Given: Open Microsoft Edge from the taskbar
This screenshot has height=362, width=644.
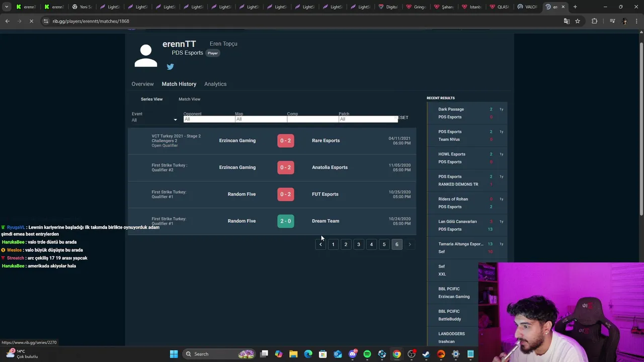Looking at the screenshot, I should coord(308,354).
